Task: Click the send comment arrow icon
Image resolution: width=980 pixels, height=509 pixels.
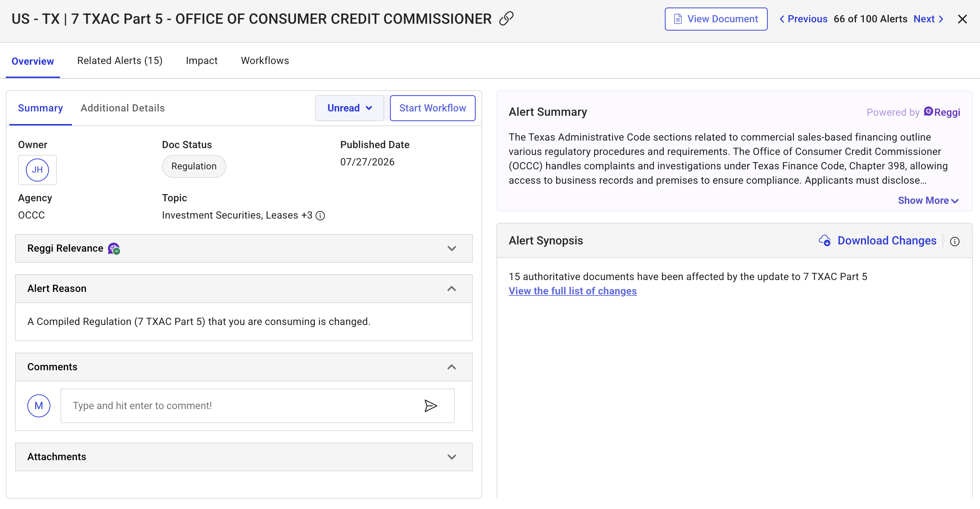Action: [430, 405]
